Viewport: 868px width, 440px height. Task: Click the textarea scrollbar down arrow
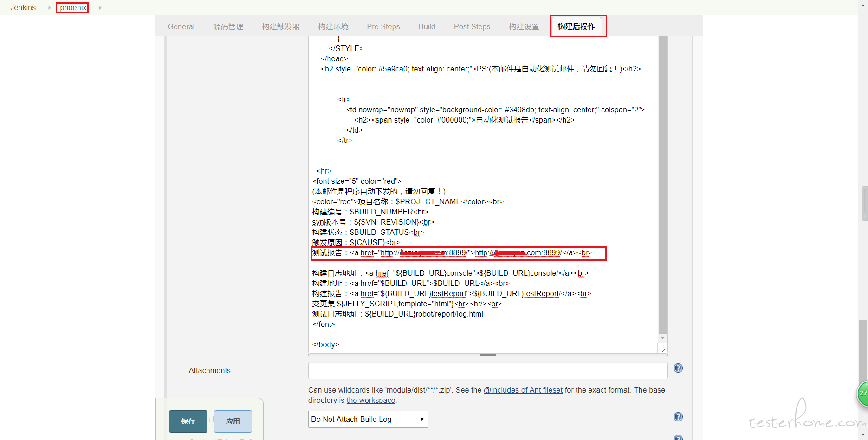tap(662, 338)
